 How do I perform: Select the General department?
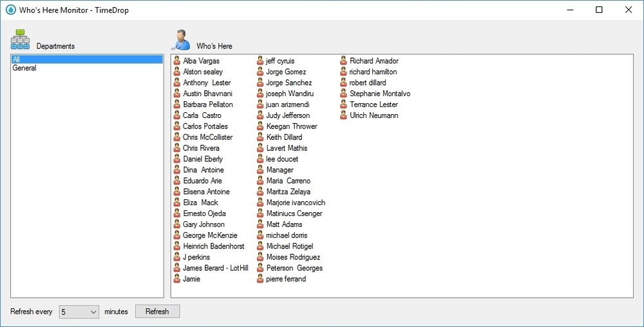(x=24, y=68)
